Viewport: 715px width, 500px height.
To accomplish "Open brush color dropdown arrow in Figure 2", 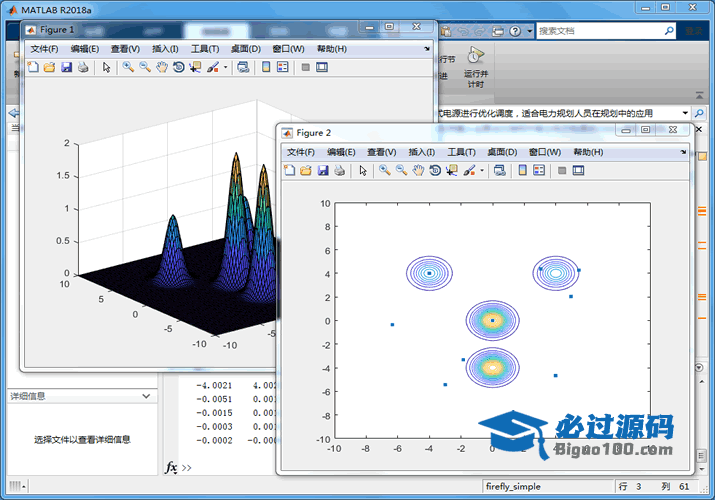I will pyautogui.click(x=482, y=170).
